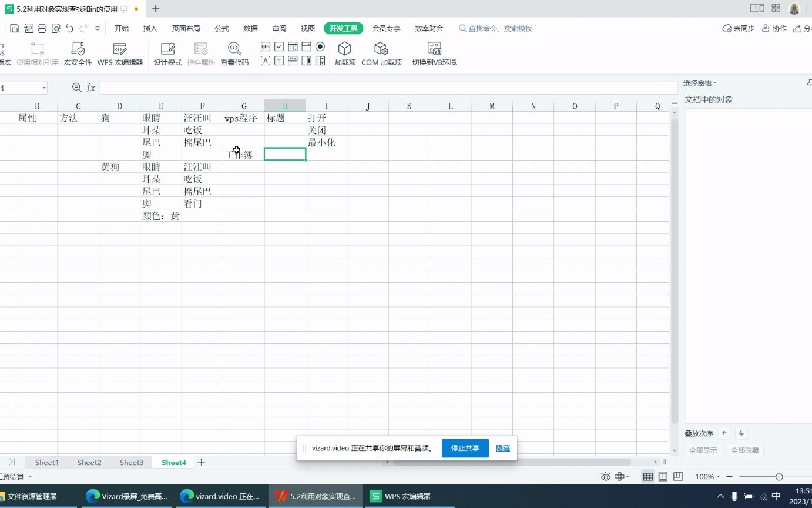Click 切换到VB环境 icon
Image resolution: width=812 pixels, height=508 pixels.
pyautogui.click(x=434, y=53)
